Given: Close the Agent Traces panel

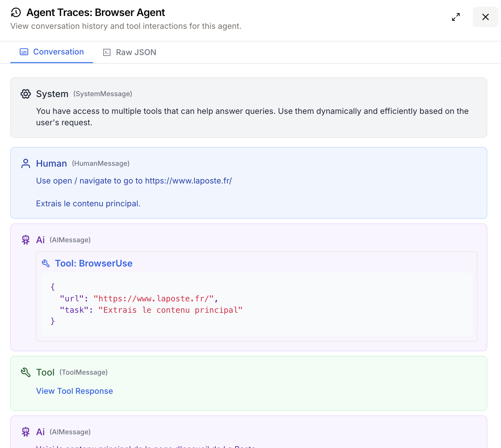Looking at the screenshot, I should [485, 17].
